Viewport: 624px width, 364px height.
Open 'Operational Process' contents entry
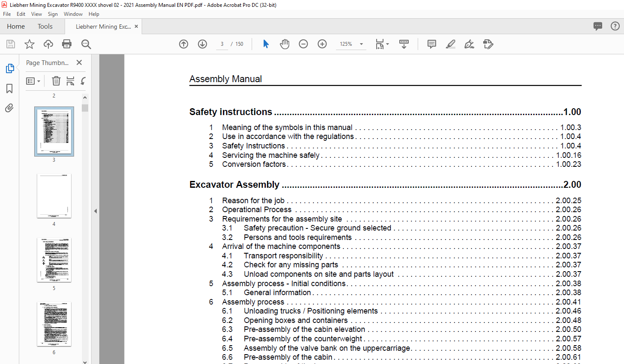[x=257, y=210]
